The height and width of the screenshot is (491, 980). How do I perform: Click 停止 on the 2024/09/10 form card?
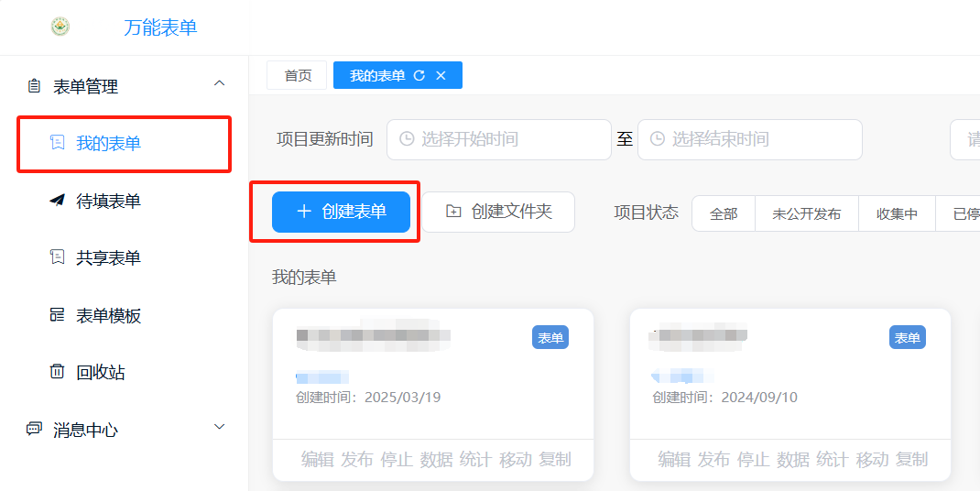[753, 460]
